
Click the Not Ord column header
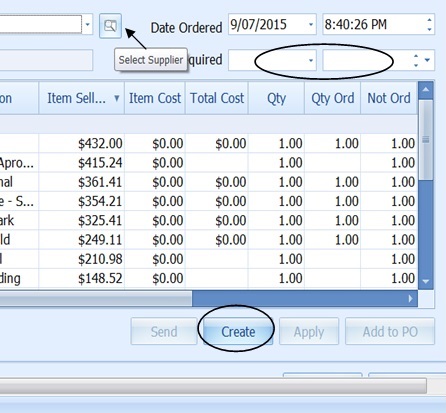389,98
